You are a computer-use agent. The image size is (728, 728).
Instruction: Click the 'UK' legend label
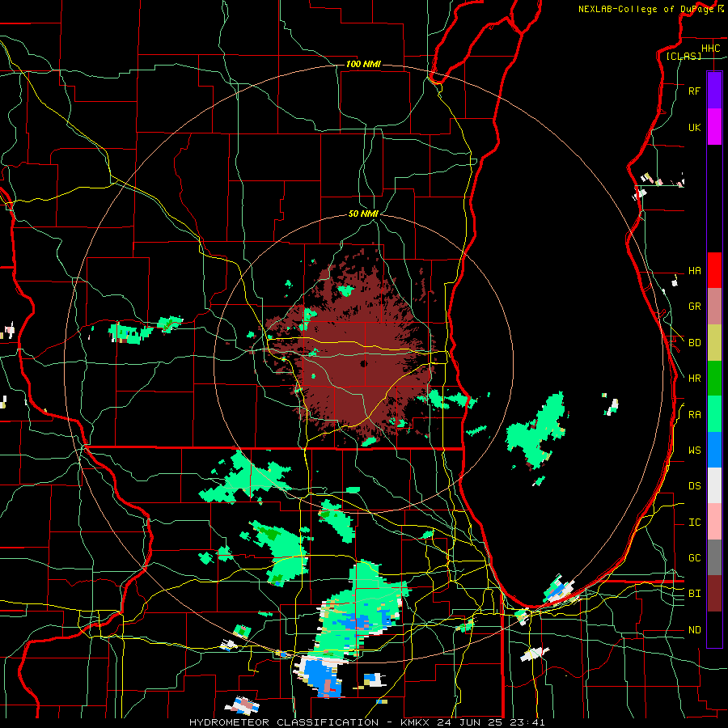[x=694, y=128]
